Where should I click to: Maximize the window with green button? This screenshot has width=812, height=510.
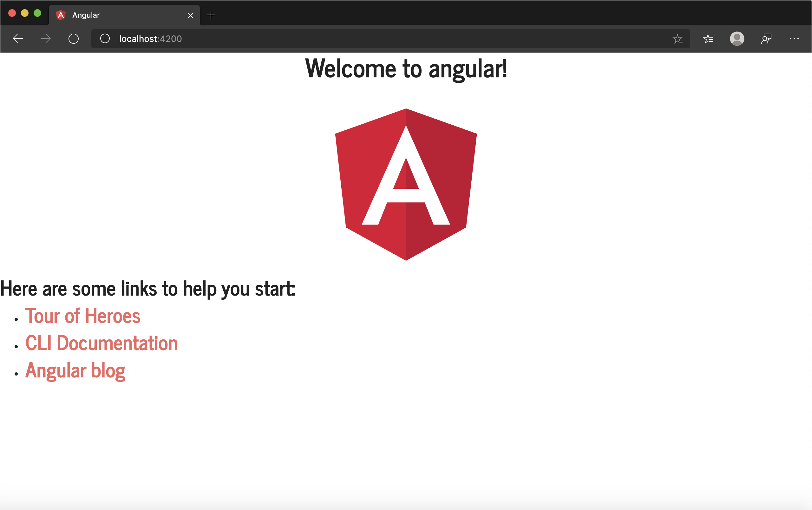[x=37, y=13]
